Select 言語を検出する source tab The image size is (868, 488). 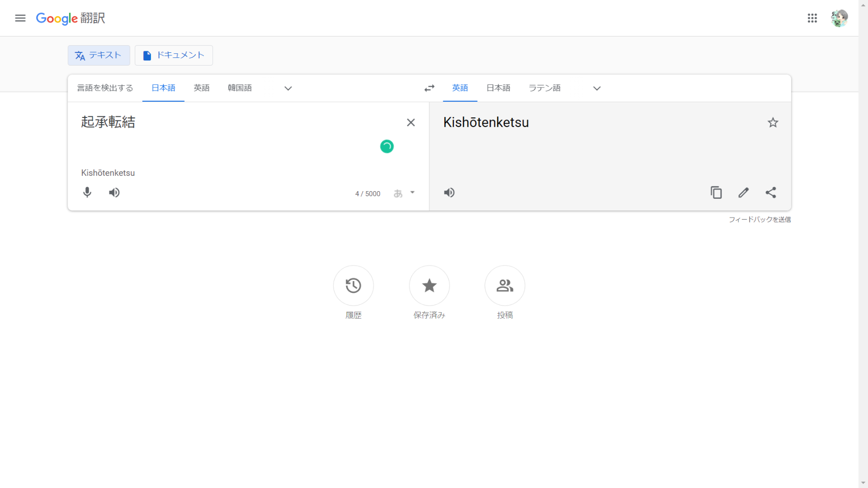coord(105,88)
